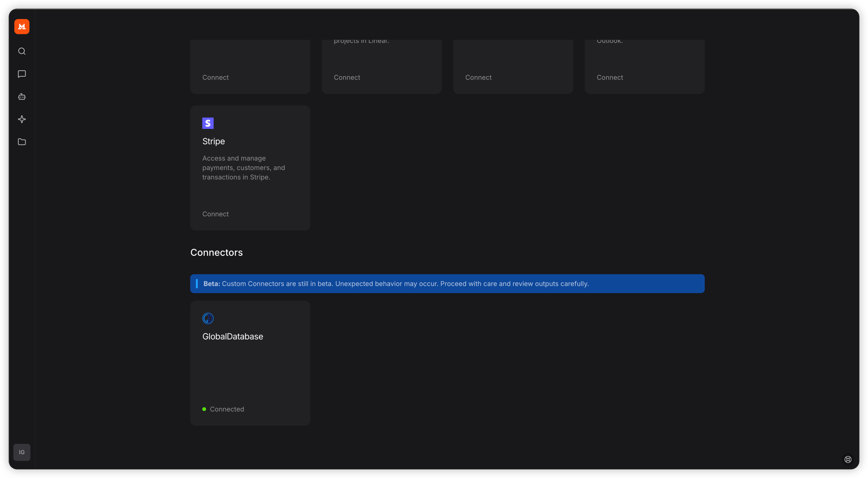Click Connect on the Outlook card

pyautogui.click(x=609, y=77)
